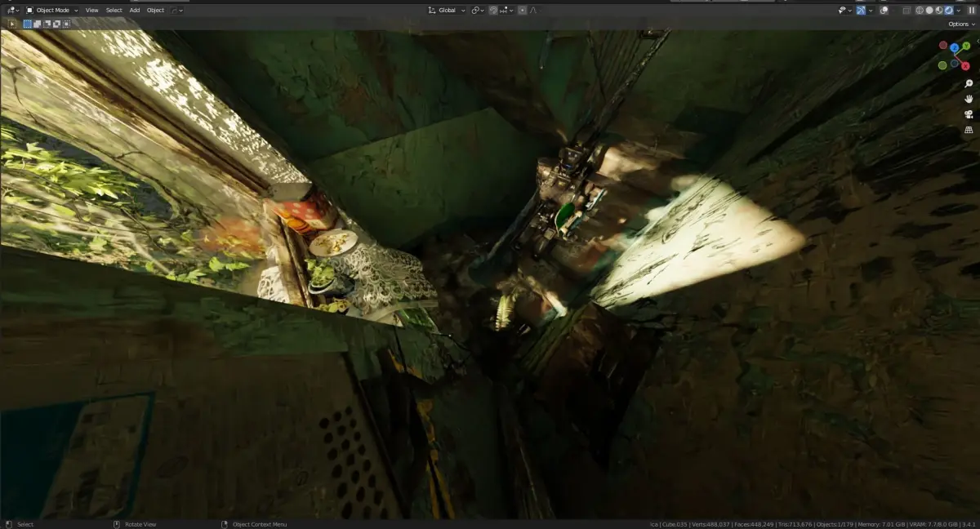
Task: Click the zoom view magnifier icon
Action: point(969,83)
